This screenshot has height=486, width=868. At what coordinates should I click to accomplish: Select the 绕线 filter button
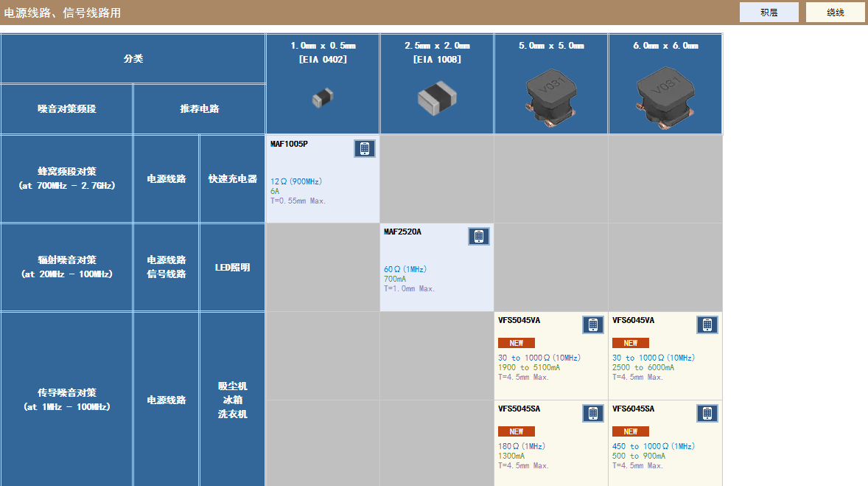click(x=835, y=13)
